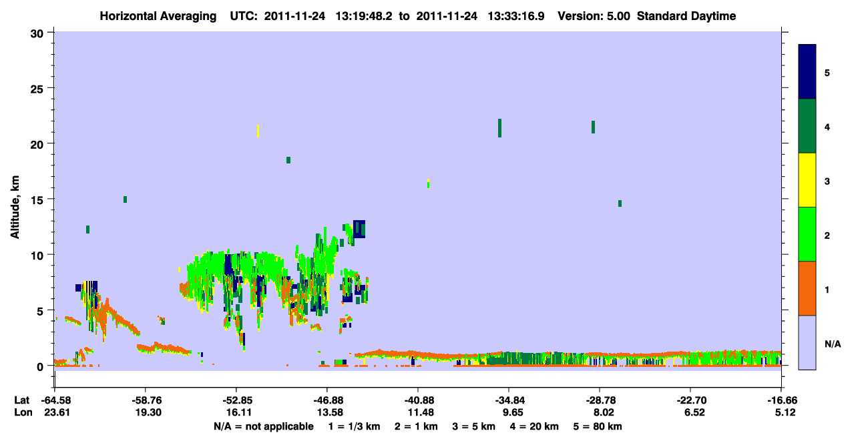Click latitude value -34.84

point(509,400)
